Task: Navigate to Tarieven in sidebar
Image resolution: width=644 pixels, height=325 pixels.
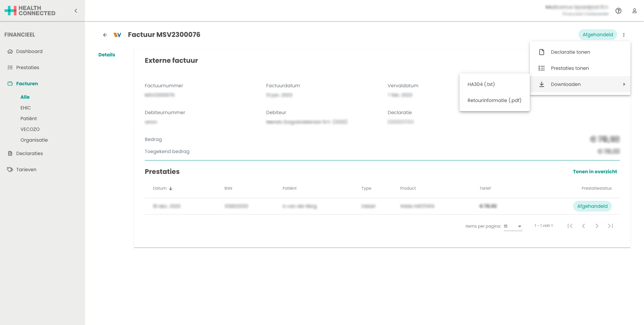Action: click(x=26, y=170)
